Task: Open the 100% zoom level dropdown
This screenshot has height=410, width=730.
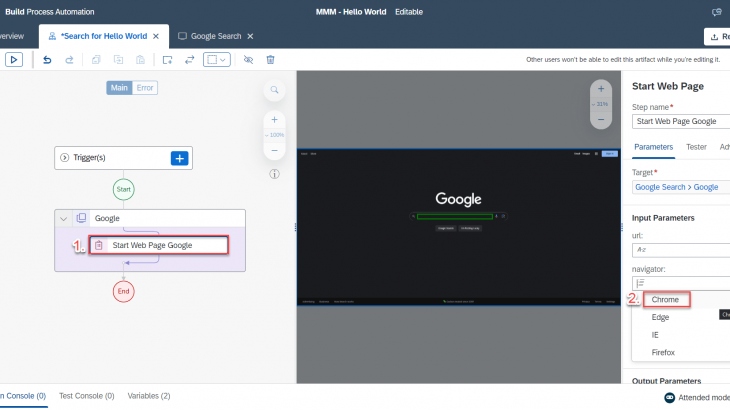Action: coord(274,135)
